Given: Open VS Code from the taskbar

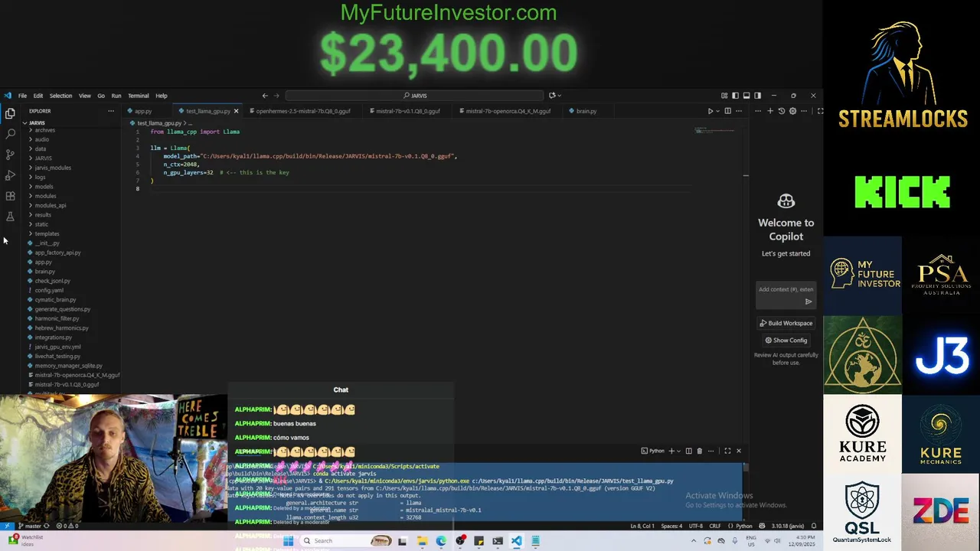Looking at the screenshot, I should (516, 541).
